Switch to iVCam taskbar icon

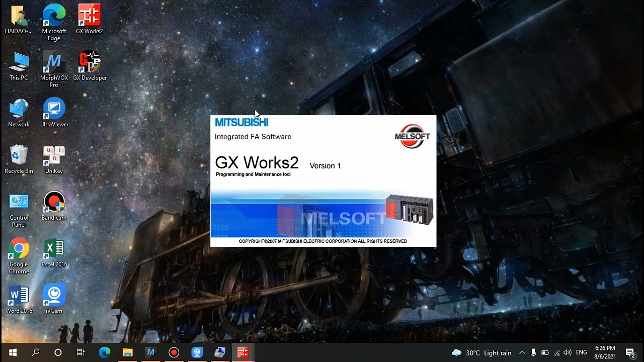[x=197, y=352]
